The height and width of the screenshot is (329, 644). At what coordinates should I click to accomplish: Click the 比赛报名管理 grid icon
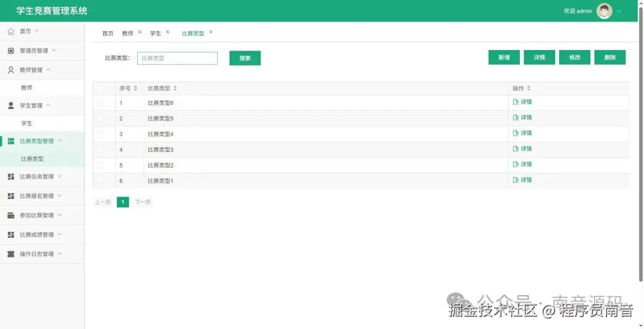click(11, 196)
